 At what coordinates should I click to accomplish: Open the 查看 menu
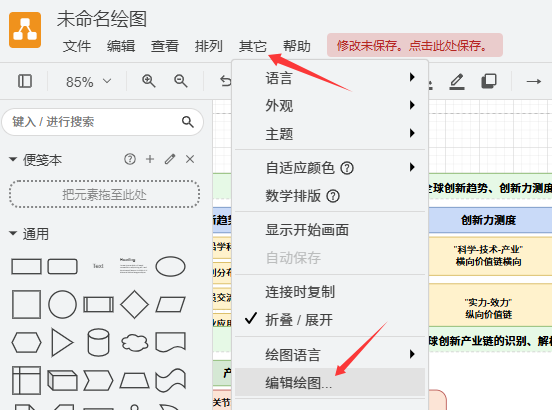tap(165, 46)
